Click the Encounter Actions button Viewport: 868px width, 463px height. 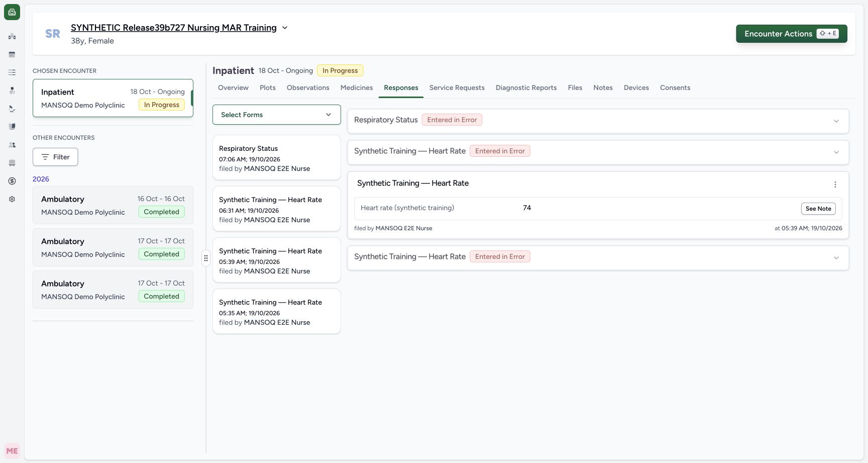click(x=792, y=34)
